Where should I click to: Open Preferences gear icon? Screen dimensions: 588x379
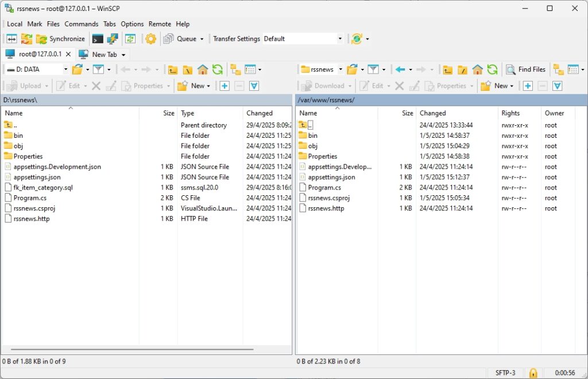pyautogui.click(x=151, y=38)
